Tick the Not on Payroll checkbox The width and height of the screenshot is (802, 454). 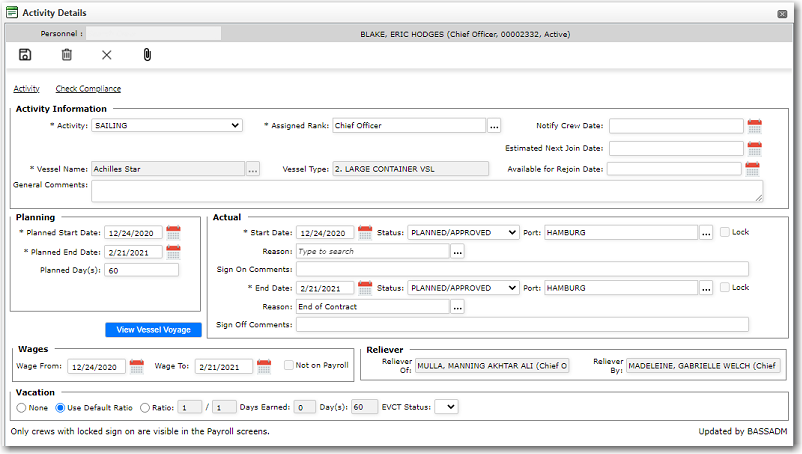tap(289, 366)
